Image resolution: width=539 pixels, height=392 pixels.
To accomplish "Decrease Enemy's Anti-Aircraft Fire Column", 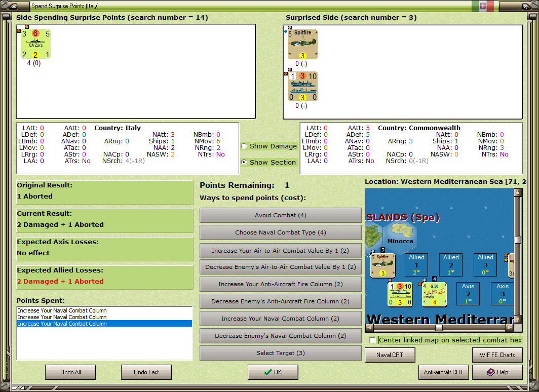I will (x=281, y=301).
